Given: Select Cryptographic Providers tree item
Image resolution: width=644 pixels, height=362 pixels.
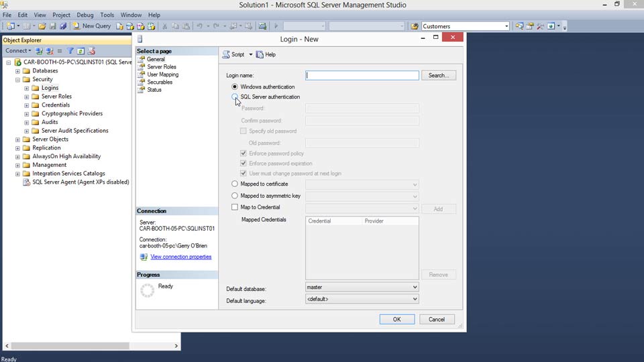Looking at the screenshot, I should (x=72, y=114).
